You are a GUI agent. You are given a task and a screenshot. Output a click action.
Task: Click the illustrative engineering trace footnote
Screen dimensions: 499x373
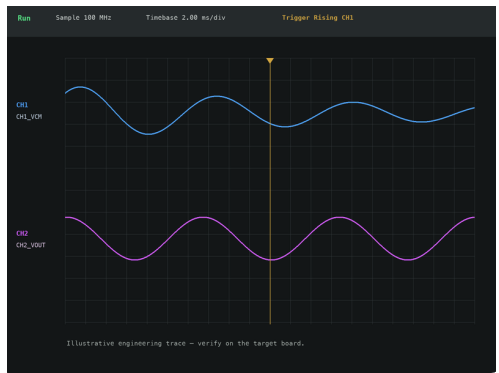tap(185, 343)
